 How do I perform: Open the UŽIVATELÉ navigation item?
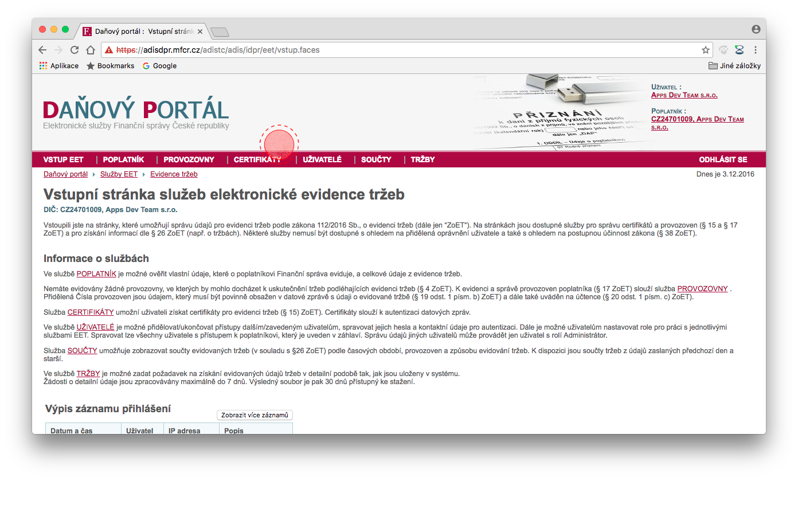point(322,159)
